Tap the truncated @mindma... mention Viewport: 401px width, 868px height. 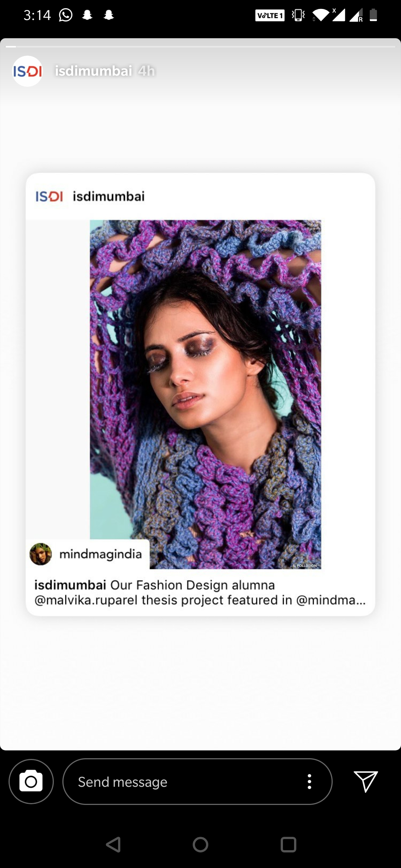pyautogui.click(x=331, y=600)
